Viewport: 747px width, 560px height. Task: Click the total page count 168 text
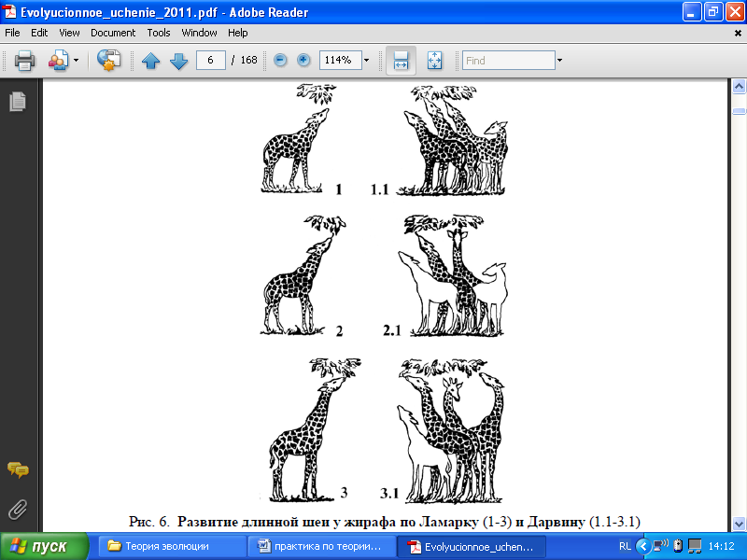point(248,60)
